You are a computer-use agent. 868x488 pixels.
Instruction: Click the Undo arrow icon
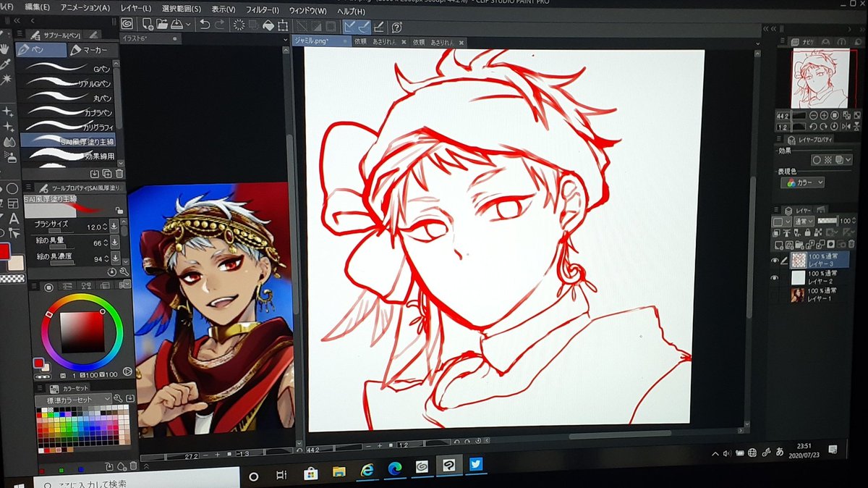(205, 25)
